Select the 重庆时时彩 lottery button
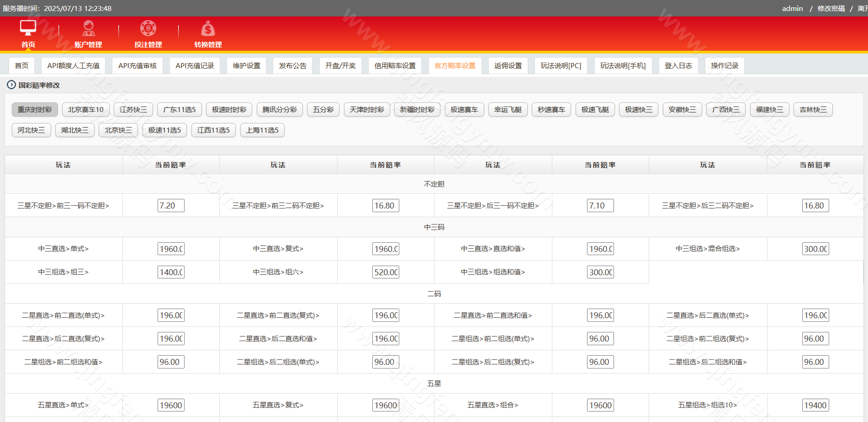This screenshot has height=422, width=868. point(35,110)
